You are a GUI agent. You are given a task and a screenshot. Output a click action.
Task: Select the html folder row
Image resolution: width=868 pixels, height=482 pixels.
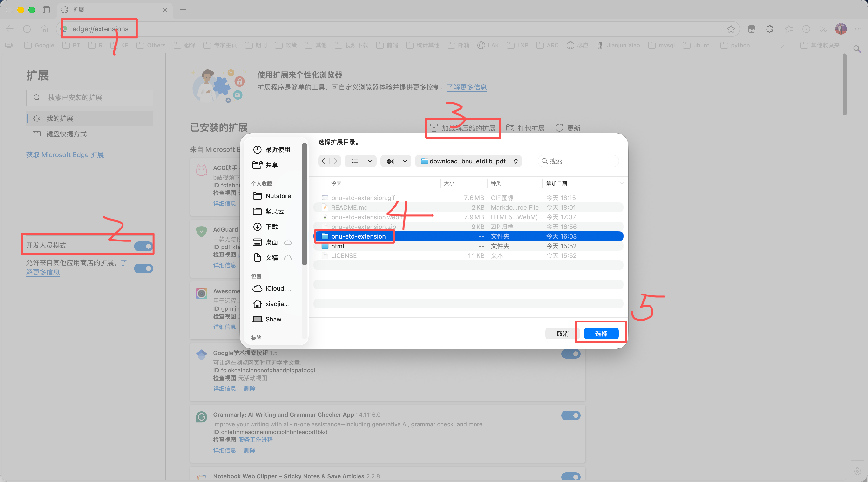468,246
